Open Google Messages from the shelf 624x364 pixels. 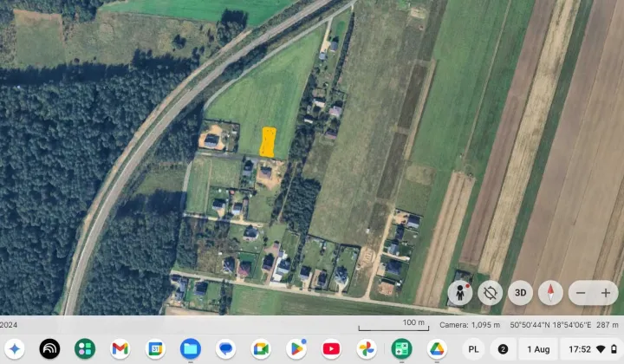[x=225, y=349]
